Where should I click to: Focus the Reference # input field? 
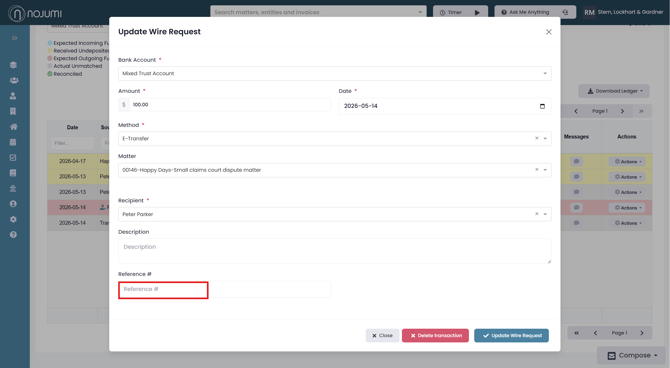tap(224, 289)
